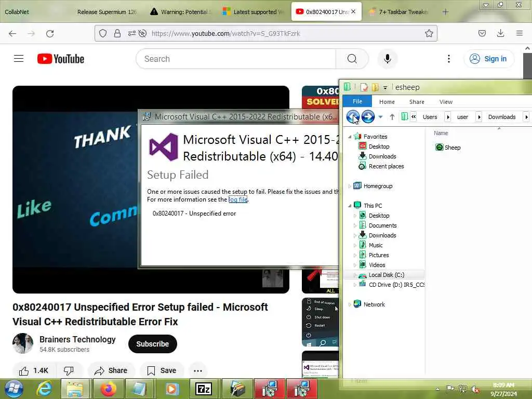The width and height of the screenshot is (532, 399).
Task: Open the Brainers Technology channel avatar
Action: click(x=23, y=343)
